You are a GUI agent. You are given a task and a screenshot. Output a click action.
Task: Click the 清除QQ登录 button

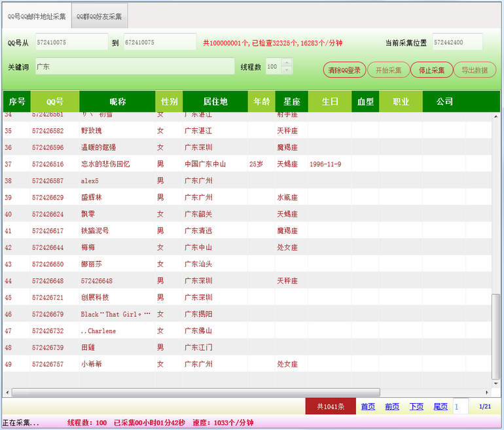pyautogui.click(x=344, y=70)
